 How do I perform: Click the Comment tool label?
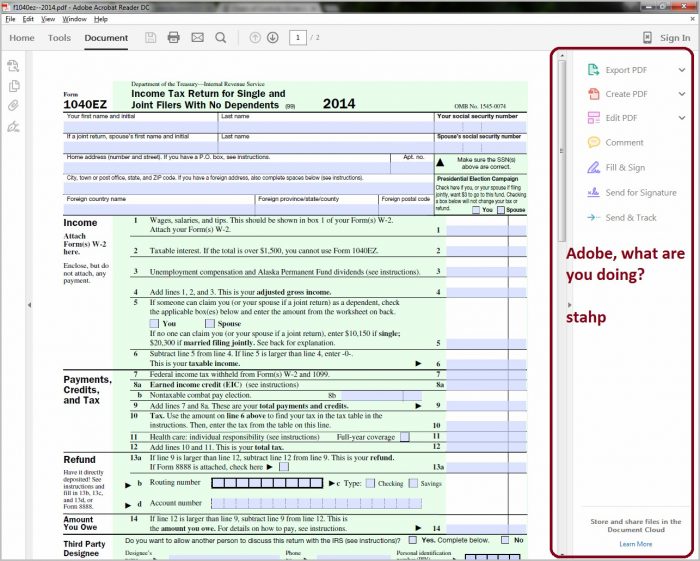(x=624, y=142)
